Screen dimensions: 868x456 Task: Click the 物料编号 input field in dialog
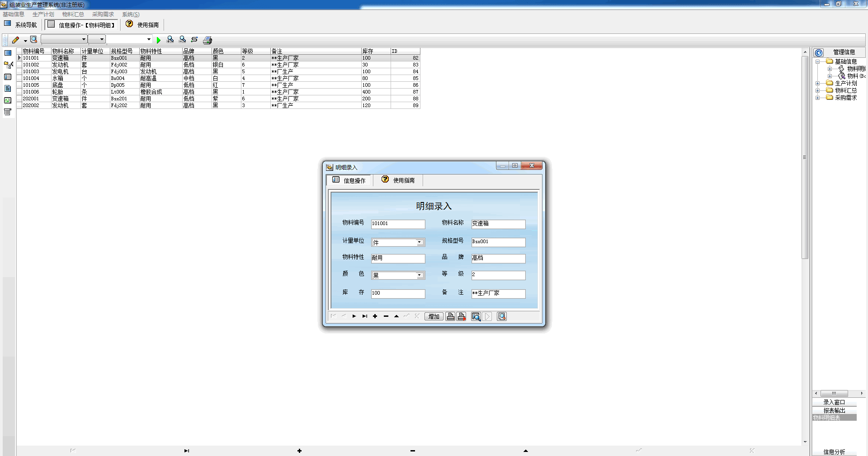point(398,224)
